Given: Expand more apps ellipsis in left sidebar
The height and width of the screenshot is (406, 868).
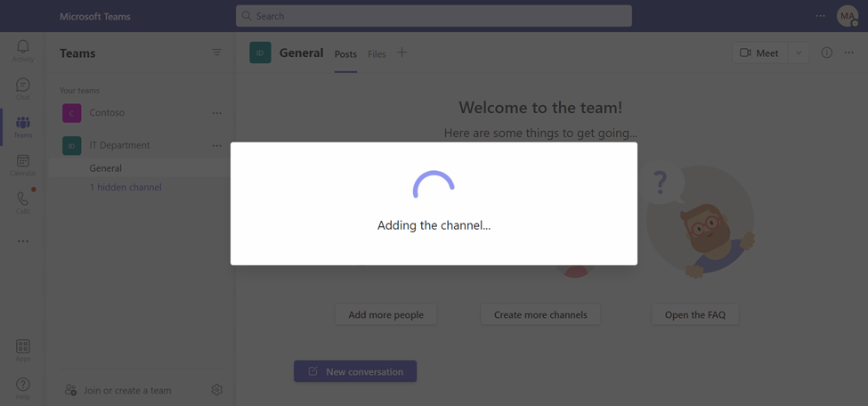Looking at the screenshot, I should (22, 241).
